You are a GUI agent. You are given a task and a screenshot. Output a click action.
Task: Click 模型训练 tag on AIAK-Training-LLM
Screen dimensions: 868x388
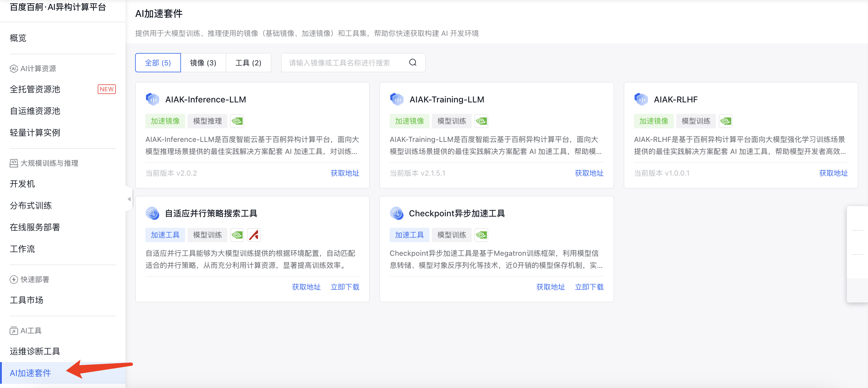tap(451, 121)
